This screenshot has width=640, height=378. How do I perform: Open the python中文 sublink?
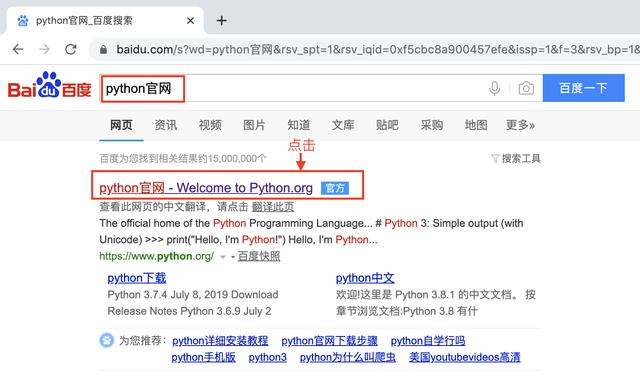[365, 278]
